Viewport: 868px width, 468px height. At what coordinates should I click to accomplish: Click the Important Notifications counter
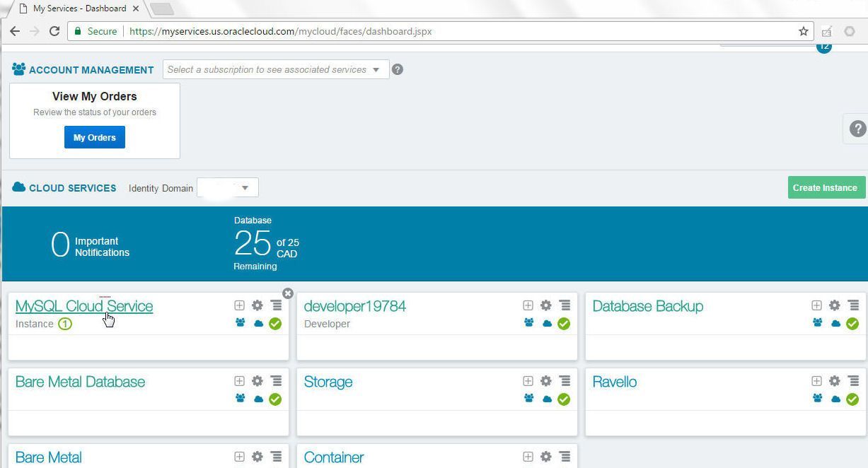click(90, 246)
